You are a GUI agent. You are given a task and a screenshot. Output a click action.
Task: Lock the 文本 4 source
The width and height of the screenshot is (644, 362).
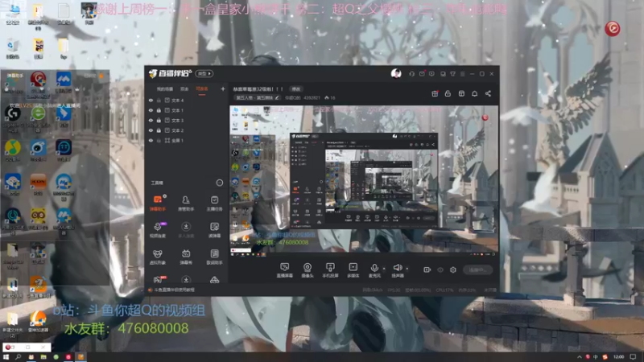point(159,100)
